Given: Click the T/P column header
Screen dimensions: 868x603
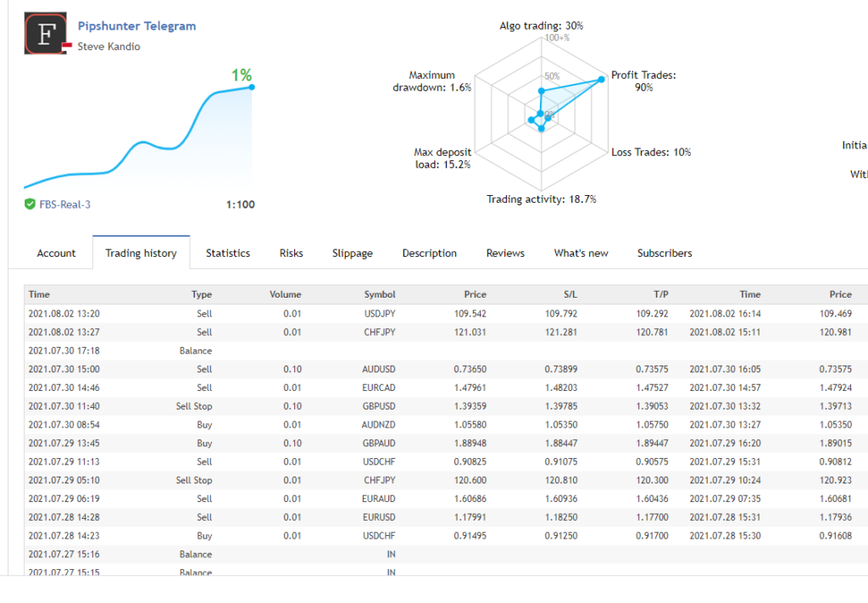Looking at the screenshot, I should coord(661,294).
